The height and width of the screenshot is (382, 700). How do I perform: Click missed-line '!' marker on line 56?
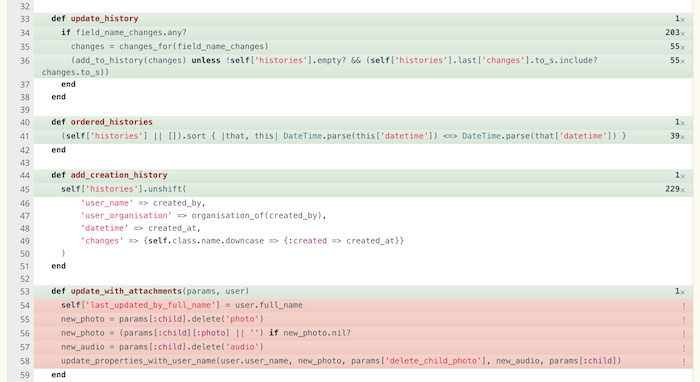tap(683, 334)
